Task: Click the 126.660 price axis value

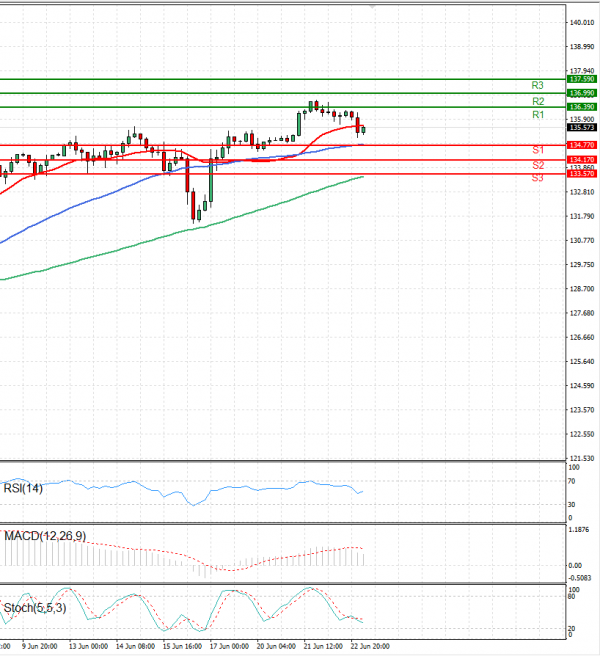Action: 582,338
